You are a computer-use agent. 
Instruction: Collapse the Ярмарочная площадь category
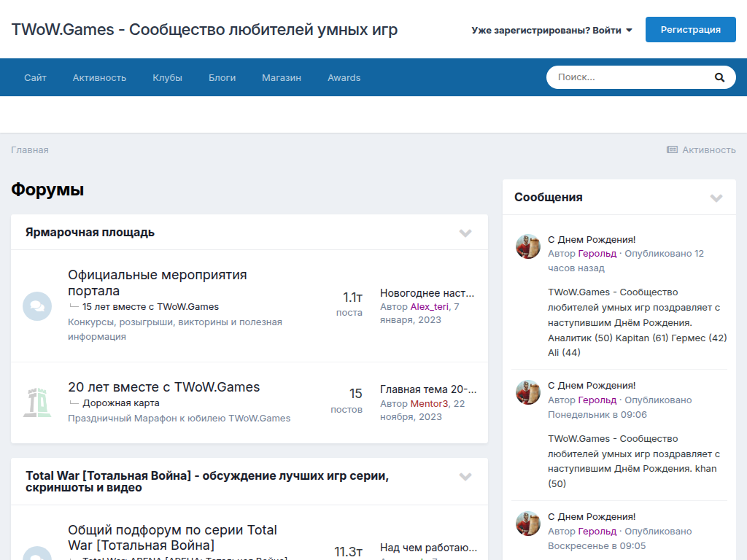465,233
